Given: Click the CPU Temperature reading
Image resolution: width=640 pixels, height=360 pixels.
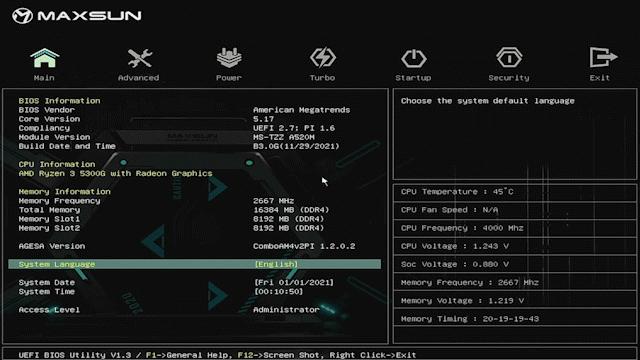Looking at the screenshot, I should pyautogui.click(x=457, y=191).
